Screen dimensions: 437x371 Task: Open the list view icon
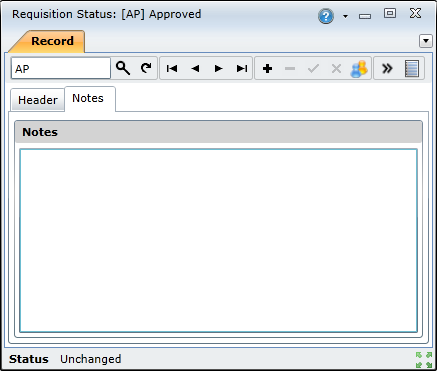[412, 69]
